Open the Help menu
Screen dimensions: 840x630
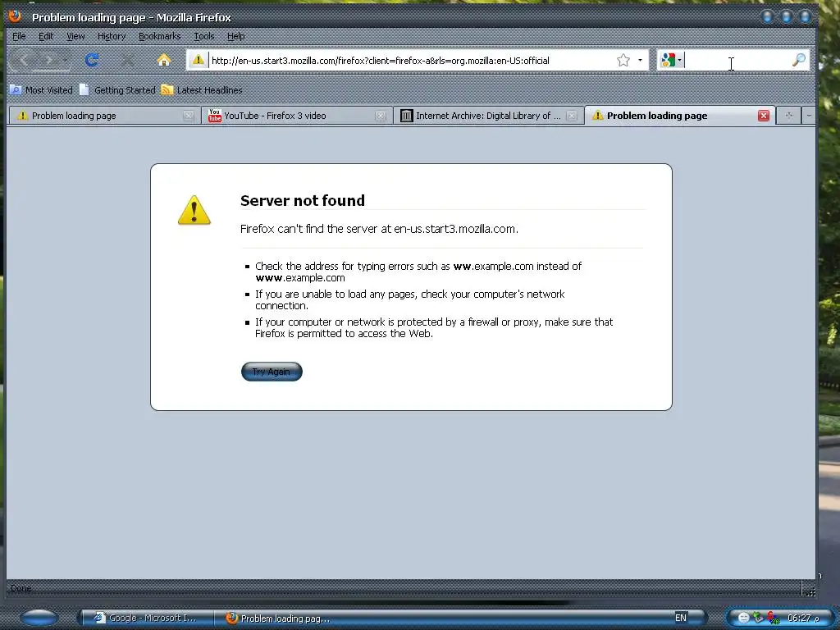click(x=235, y=36)
